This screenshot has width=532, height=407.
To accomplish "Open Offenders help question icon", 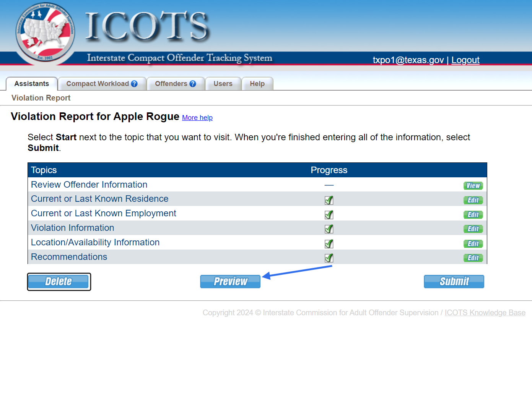I will pyautogui.click(x=193, y=84).
